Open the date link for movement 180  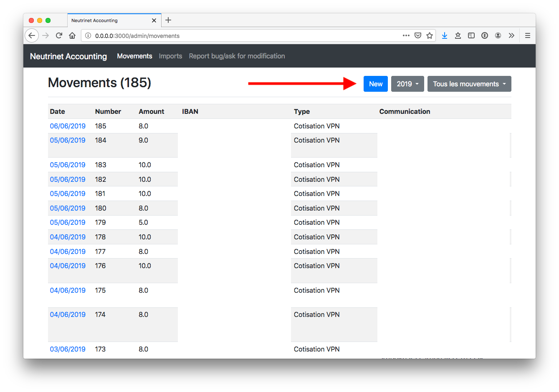pyautogui.click(x=68, y=208)
